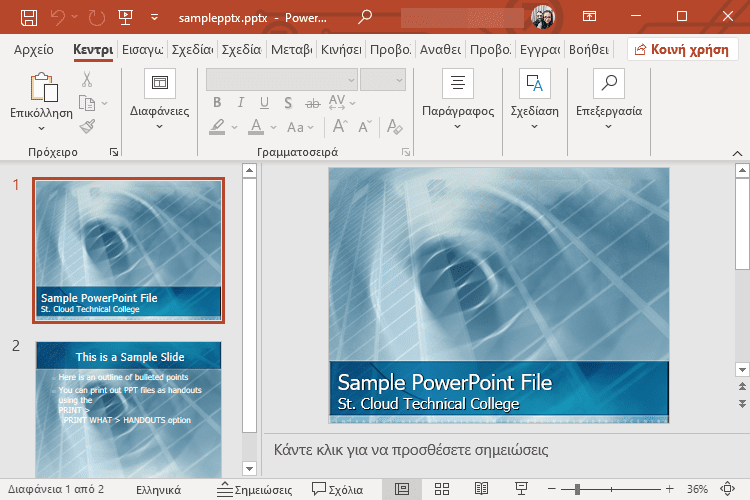Toggle bold formatting
Image resolution: width=750 pixels, height=500 pixels.
[x=217, y=102]
